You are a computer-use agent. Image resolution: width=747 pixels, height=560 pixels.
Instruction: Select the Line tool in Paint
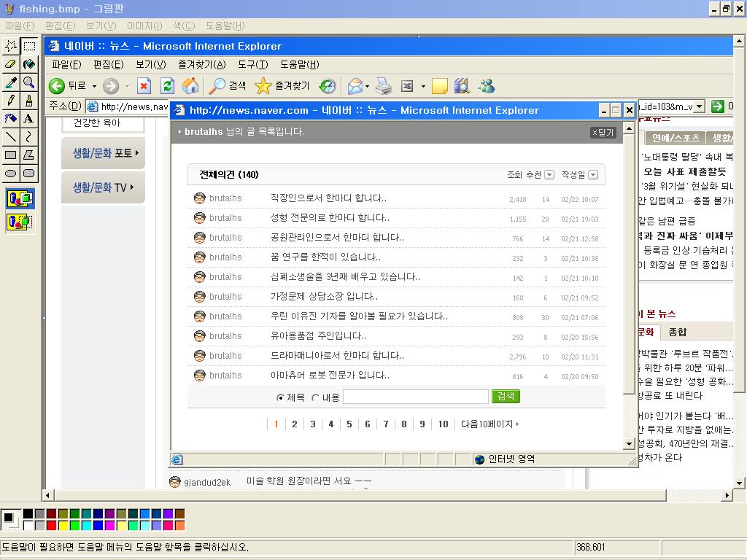tap(10, 136)
